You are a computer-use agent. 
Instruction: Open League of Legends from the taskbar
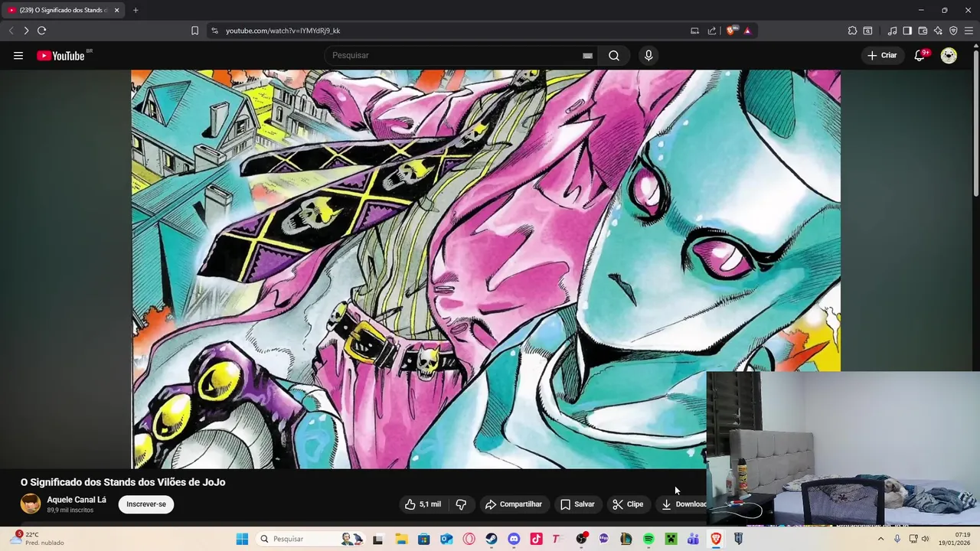[626, 539]
